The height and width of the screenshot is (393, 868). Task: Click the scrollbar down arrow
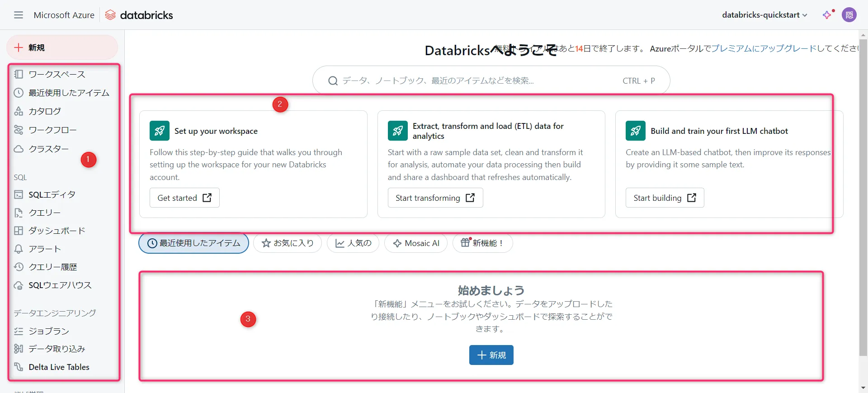(x=863, y=388)
